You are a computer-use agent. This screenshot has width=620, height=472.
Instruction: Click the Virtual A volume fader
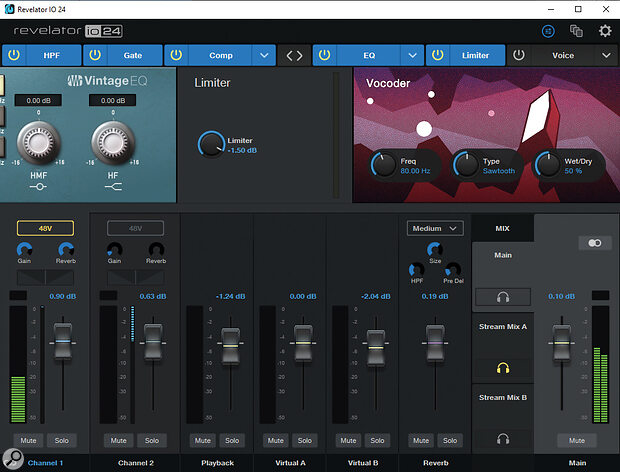point(303,343)
